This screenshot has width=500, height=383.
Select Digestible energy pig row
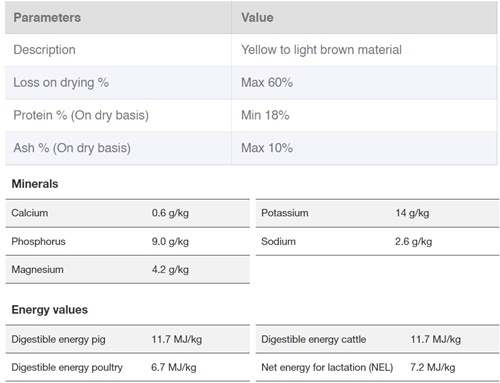[x=128, y=339]
